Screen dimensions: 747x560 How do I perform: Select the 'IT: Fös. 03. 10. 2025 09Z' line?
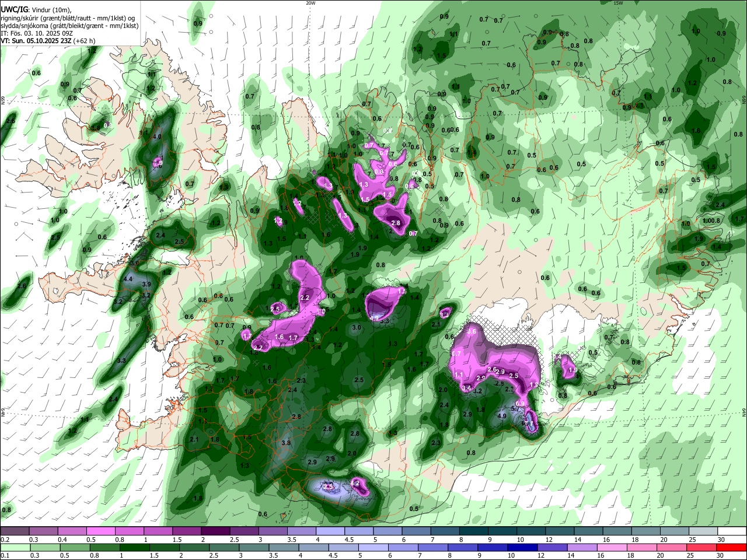click(x=37, y=33)
